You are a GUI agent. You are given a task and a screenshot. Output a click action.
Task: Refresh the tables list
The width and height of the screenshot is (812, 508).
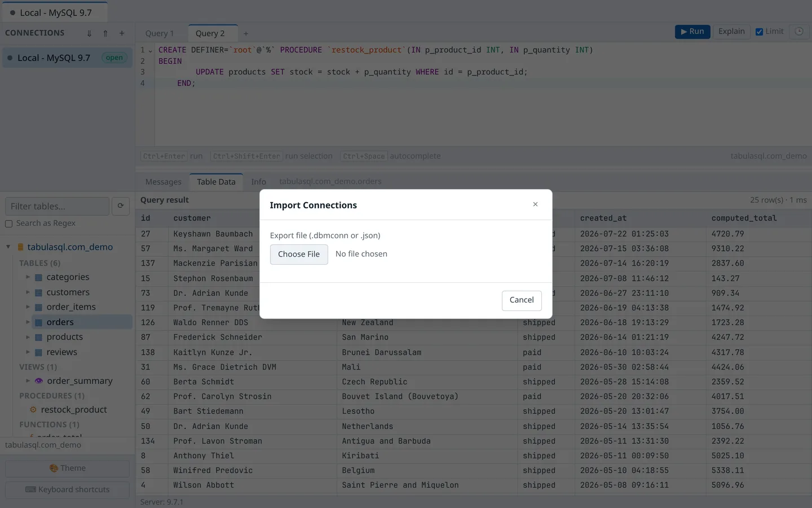click(121, 207)
